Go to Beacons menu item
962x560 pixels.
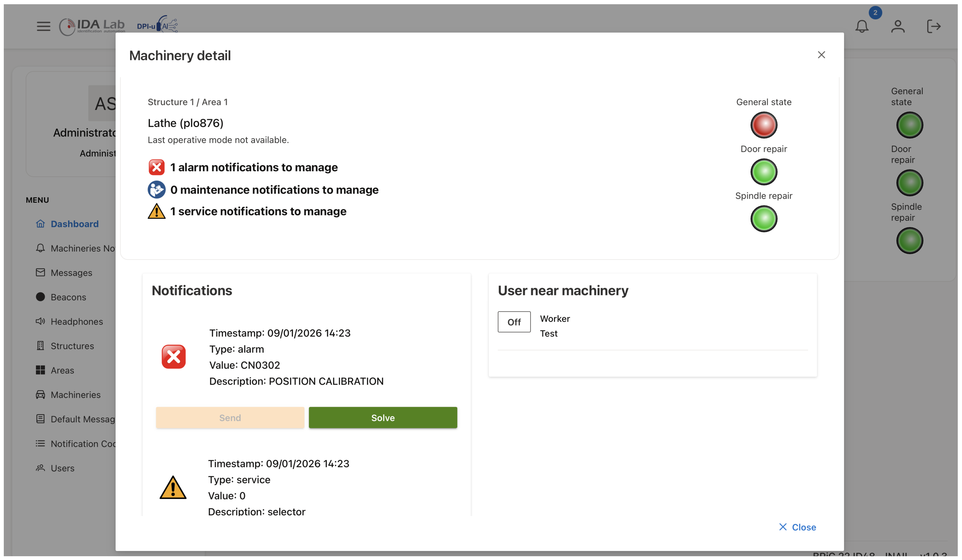68,297
